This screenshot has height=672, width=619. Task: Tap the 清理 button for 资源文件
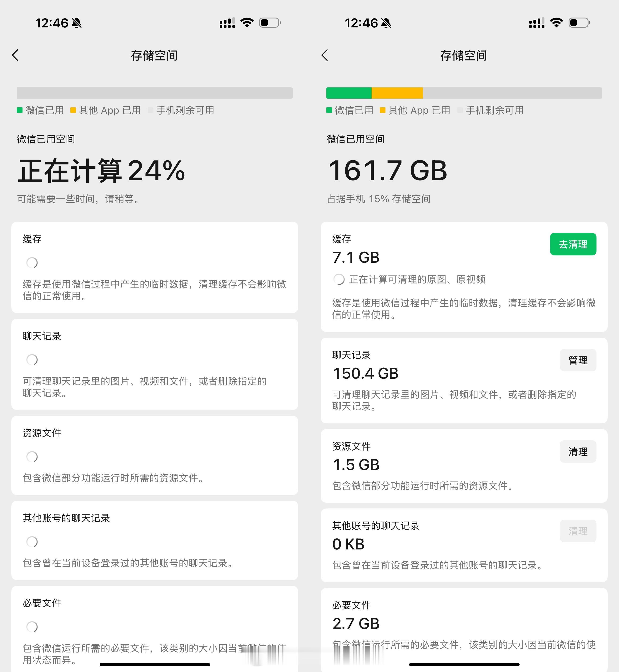[x=578, y=452]
